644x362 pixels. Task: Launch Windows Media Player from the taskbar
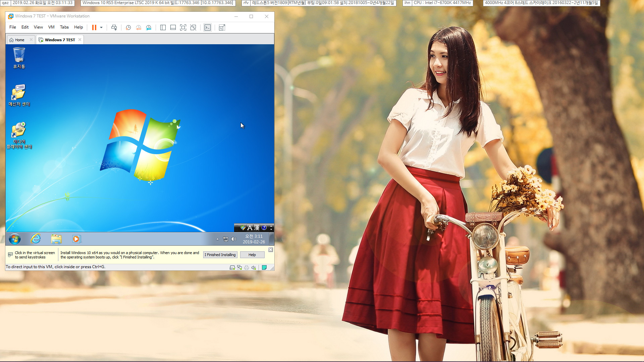(76, 239)
